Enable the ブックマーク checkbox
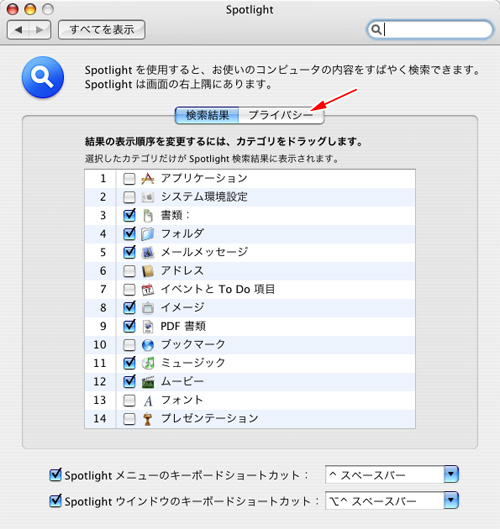The image size is (500, 529). point(129,345)
